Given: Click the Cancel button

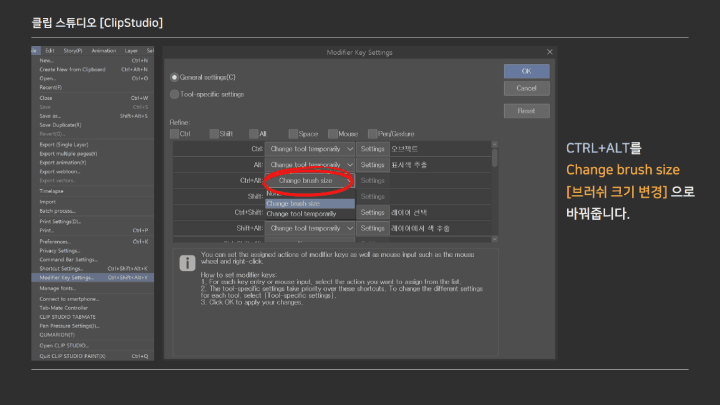Looking at the screenshot, I should (x=526, y=88).
